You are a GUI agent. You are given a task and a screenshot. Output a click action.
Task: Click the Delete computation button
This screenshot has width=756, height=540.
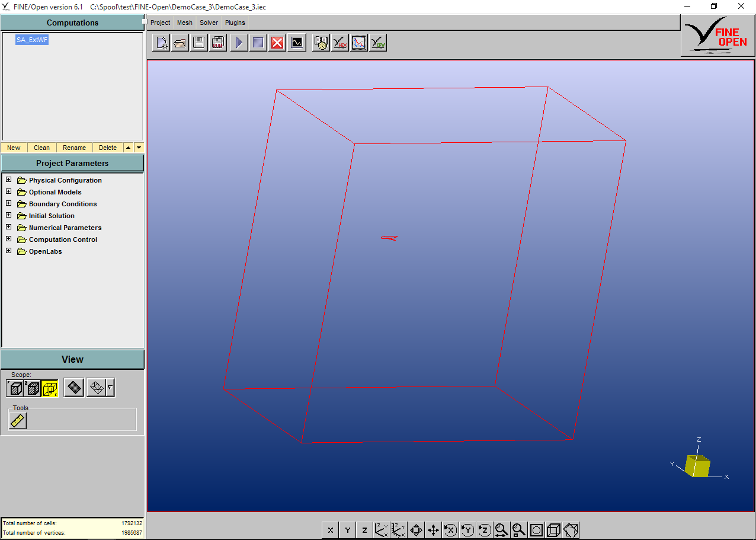(x=108, y=148)
